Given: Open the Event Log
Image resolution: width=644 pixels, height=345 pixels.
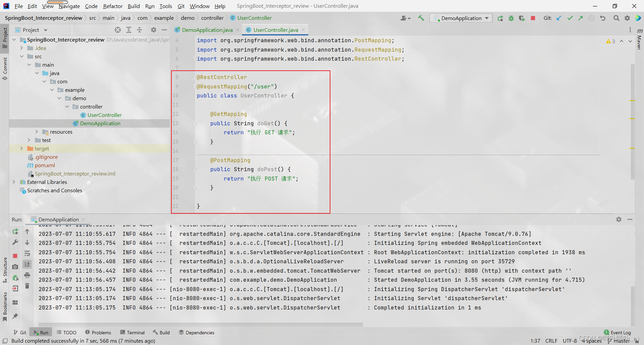Looking at the screenshot, I should coord(617,332).
